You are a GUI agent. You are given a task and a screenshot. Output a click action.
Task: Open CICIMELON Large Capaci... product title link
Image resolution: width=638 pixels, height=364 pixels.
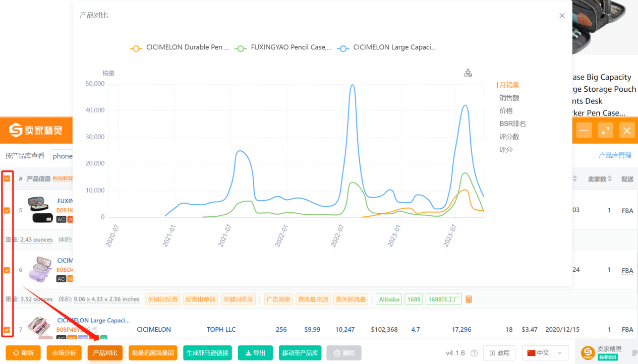[93, 320]
